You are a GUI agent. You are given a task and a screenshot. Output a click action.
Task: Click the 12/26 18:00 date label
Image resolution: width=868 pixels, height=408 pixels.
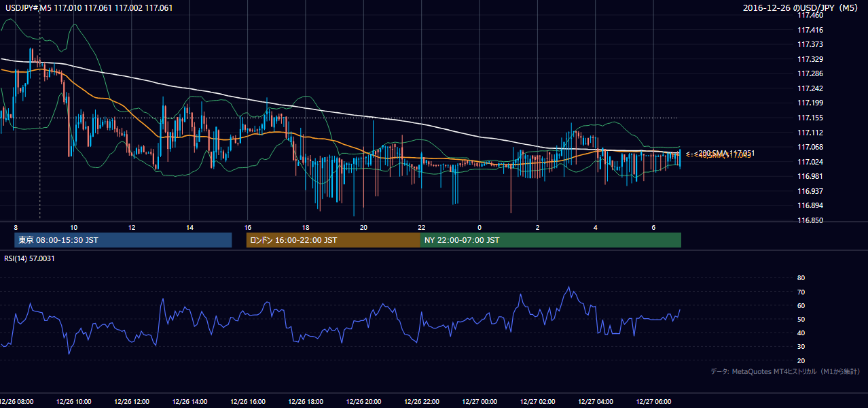(x=306, y=401)
